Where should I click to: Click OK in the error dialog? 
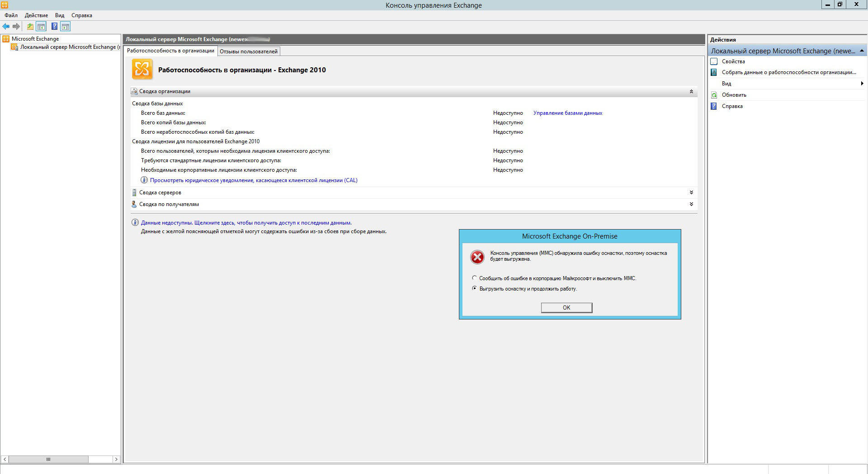click(x=566, y=308)
